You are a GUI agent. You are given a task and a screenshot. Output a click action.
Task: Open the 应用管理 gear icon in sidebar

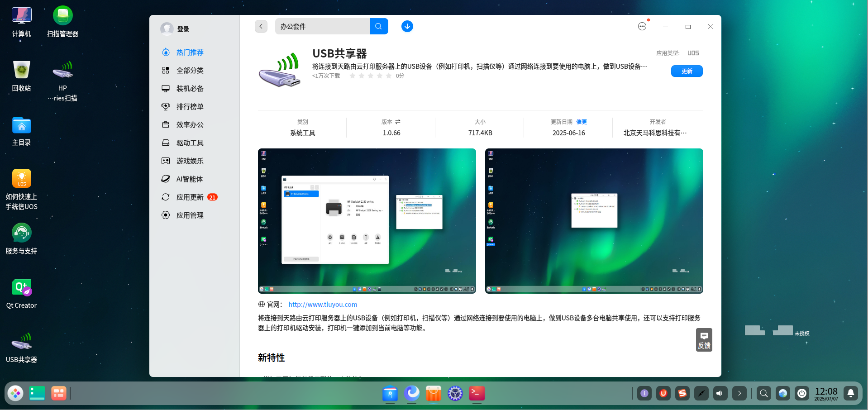tap(166, 215)
